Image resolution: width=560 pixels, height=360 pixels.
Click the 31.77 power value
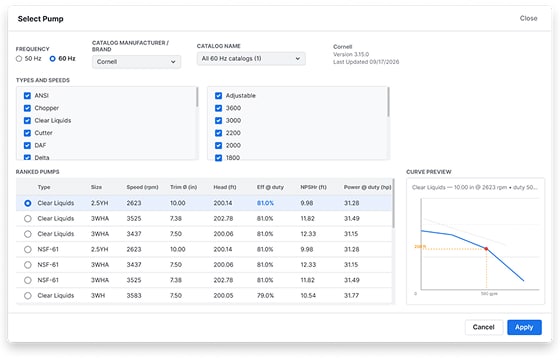(351, 295)
